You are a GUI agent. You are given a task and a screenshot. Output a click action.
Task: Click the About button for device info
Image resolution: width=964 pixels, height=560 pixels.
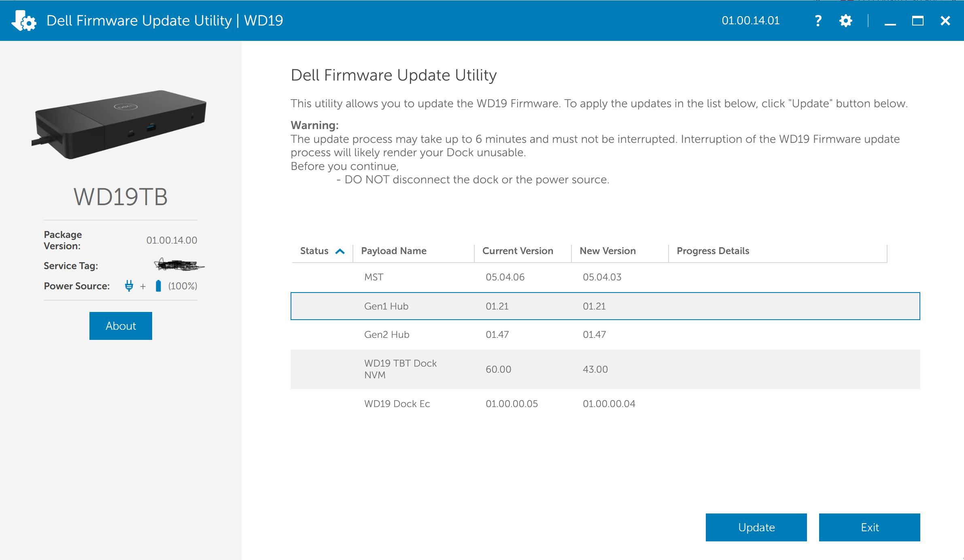121,326
